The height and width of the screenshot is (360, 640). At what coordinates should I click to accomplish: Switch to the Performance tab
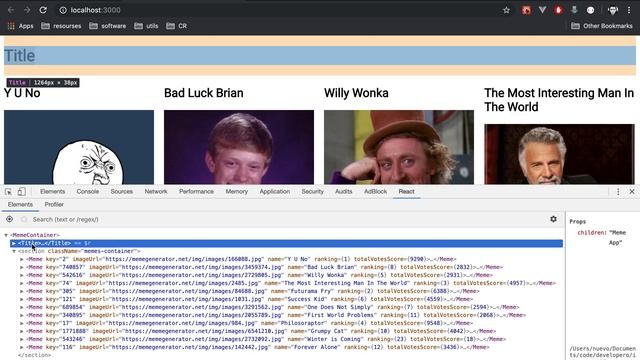196,191
